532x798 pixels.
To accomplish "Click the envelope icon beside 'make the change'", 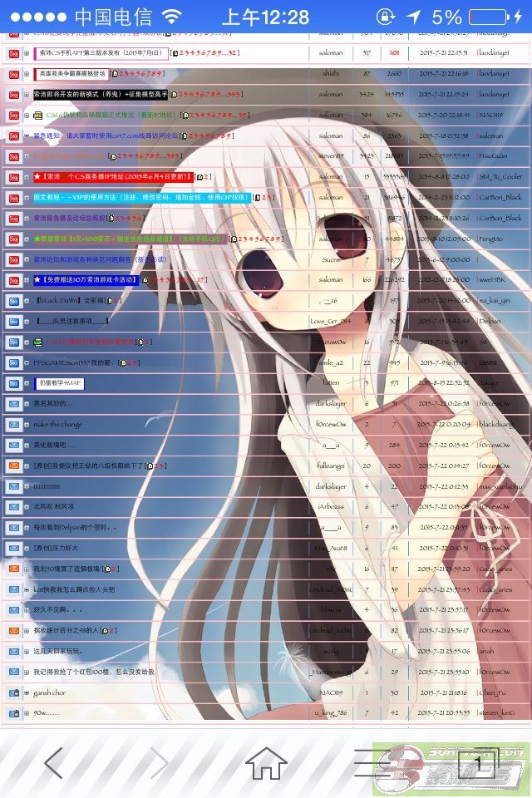I will [x=13, y=424].
